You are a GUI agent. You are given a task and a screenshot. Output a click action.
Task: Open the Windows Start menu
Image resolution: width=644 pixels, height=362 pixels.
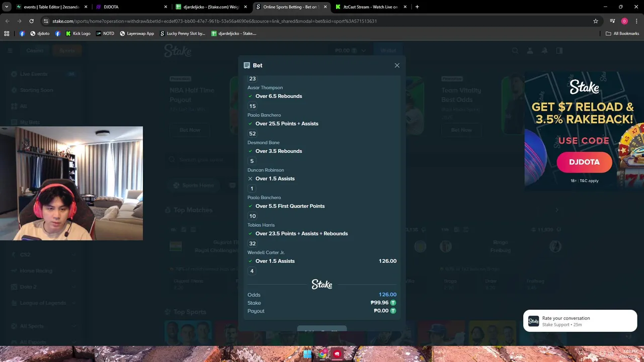click(x=307, y=354)
